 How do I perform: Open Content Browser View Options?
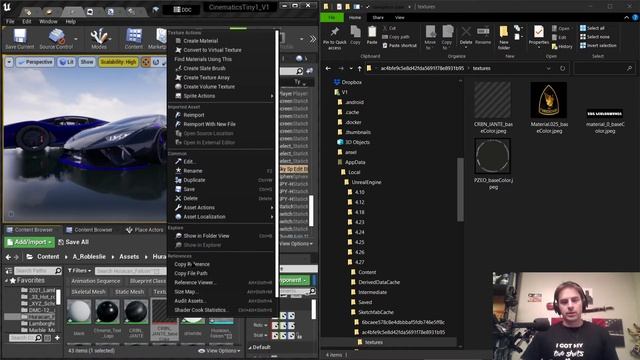(219, 351)
